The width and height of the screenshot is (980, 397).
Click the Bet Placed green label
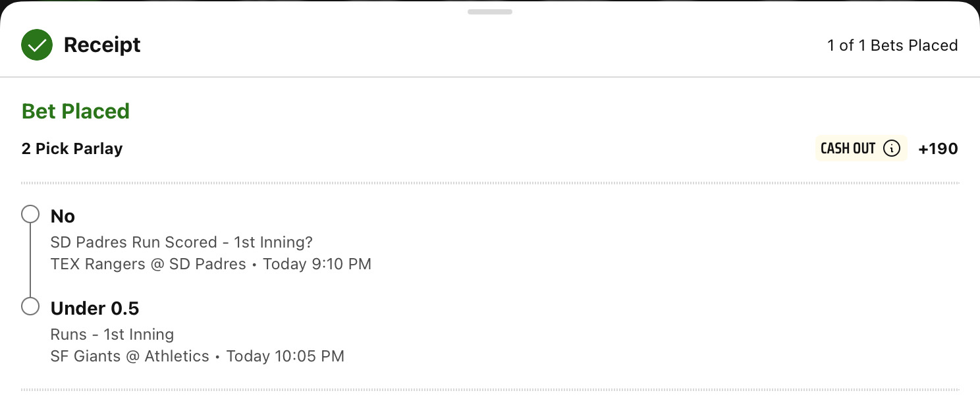(76, 111)
